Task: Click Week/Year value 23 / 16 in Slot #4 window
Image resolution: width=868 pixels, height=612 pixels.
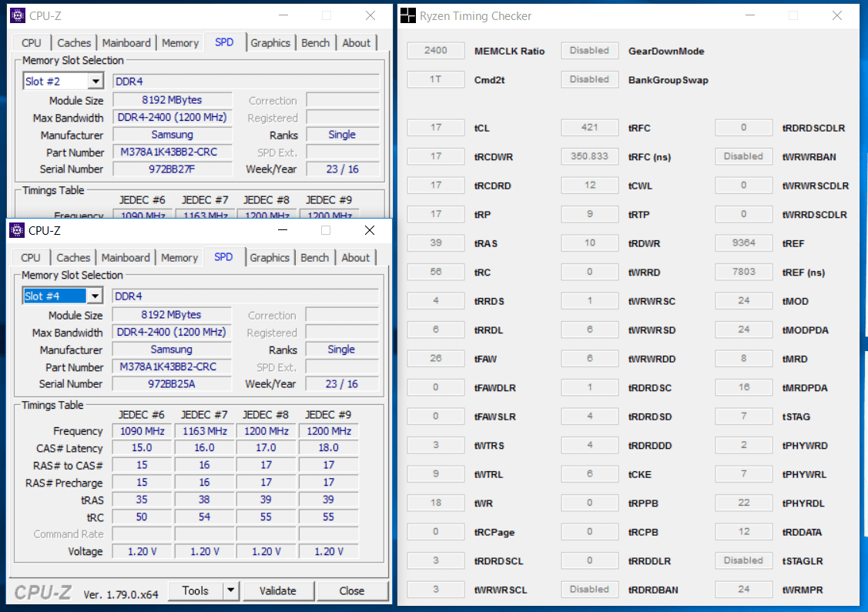Action: coord(341,384)
